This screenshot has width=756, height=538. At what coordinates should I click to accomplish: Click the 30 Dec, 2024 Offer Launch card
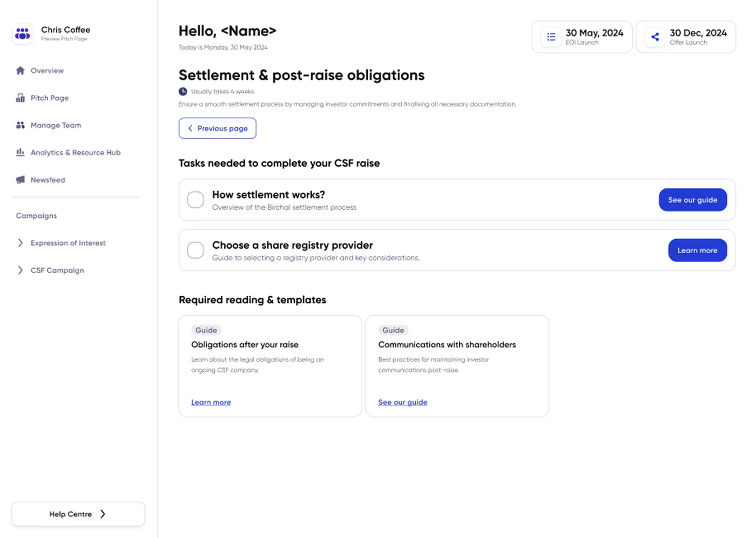pyautogui.click(x=686, y=37)
